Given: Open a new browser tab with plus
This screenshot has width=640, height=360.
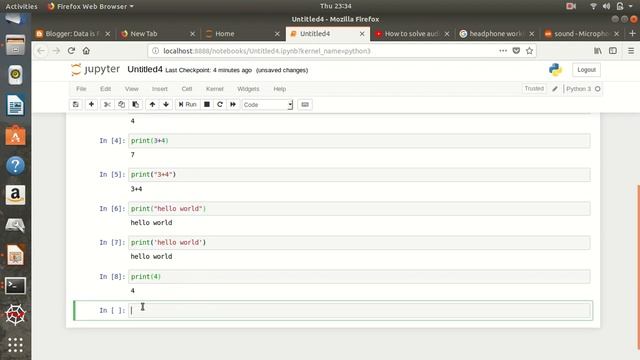Looking at the screenshot, I should pyautogui.click(x=632, y=33).
